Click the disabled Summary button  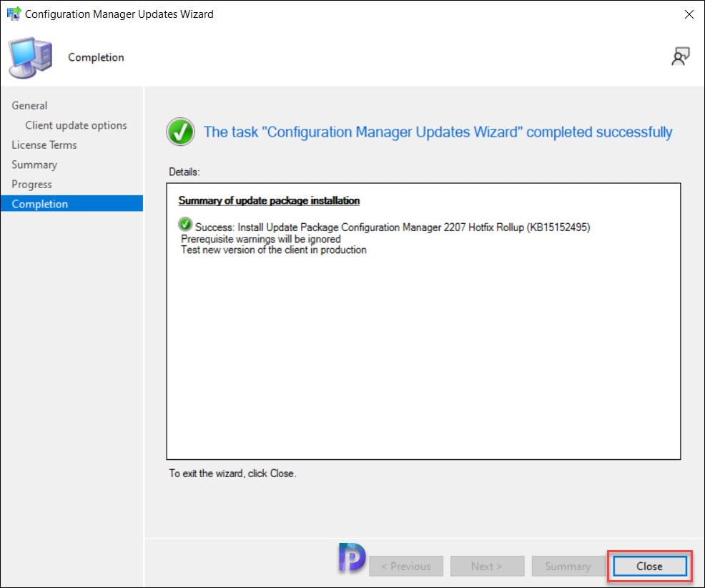(x=568, y=566)
